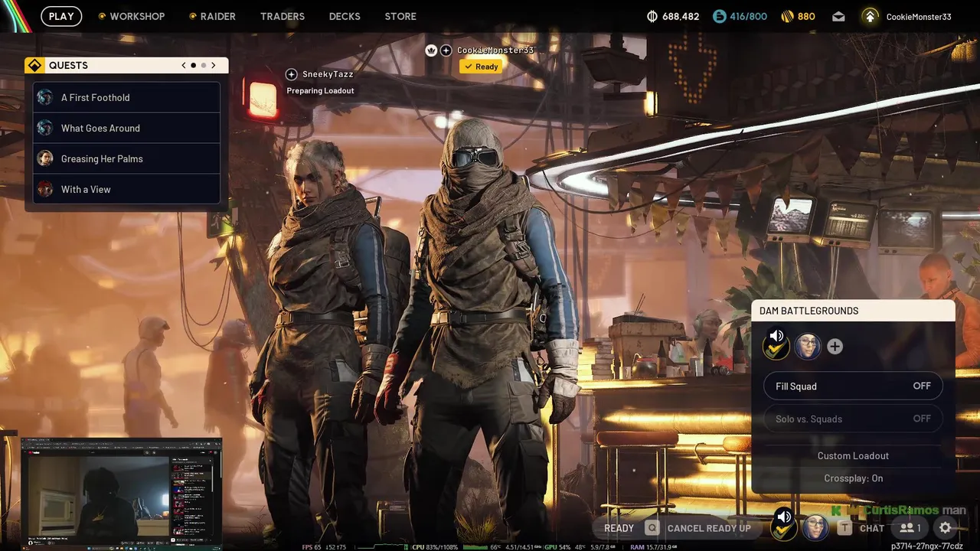Select the squadmate avatar in Dam Battlegrounds panel
This screenshot has width=980, height=551.
click(808, 347)
